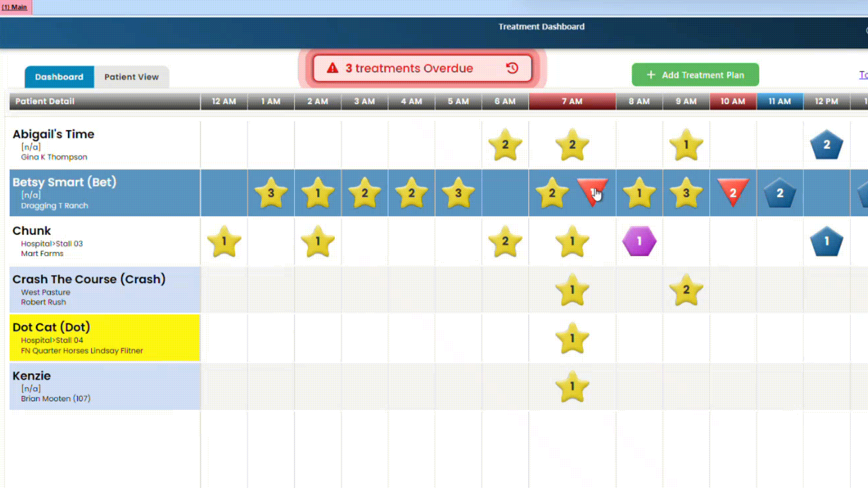Viewport: 868px width, 488px height.
Task: Open Betsy Smart 11 AM blue pentagon
Action: pyautogui.click(x=780, y=193)
